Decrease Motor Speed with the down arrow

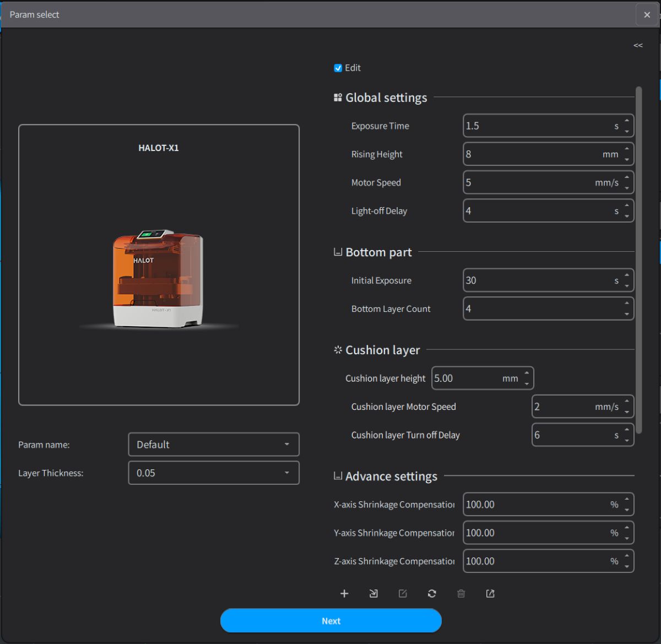click(x=627, y=188)
